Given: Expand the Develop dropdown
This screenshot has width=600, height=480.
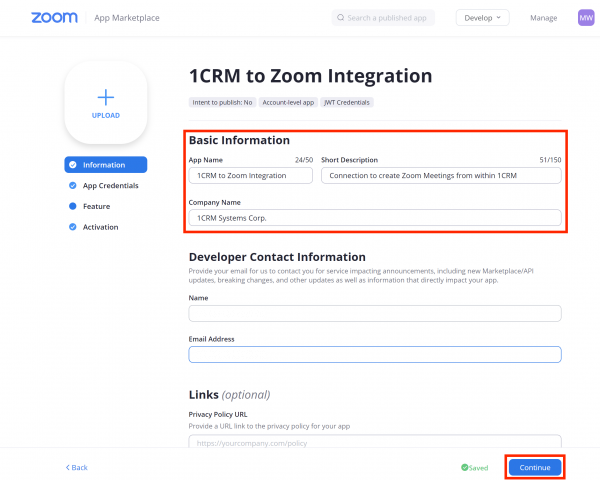Looking at the screenshot, I should point(483,18).
